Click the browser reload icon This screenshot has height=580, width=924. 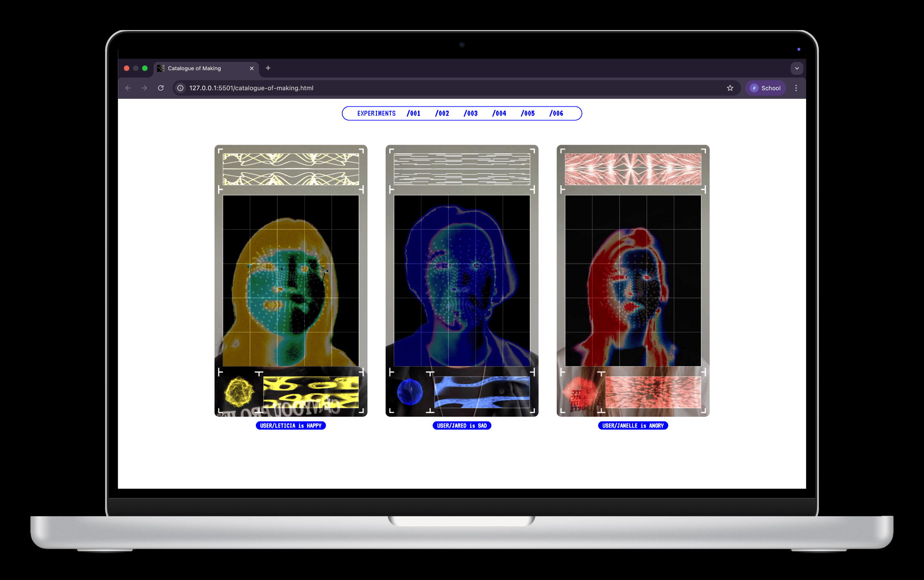161,88
